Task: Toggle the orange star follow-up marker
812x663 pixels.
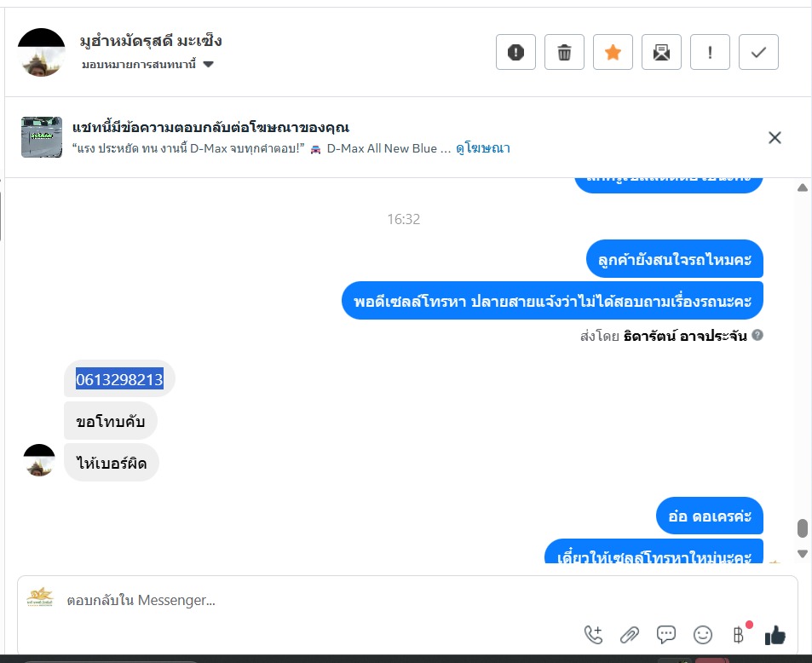Action: [x=613, y=52]
